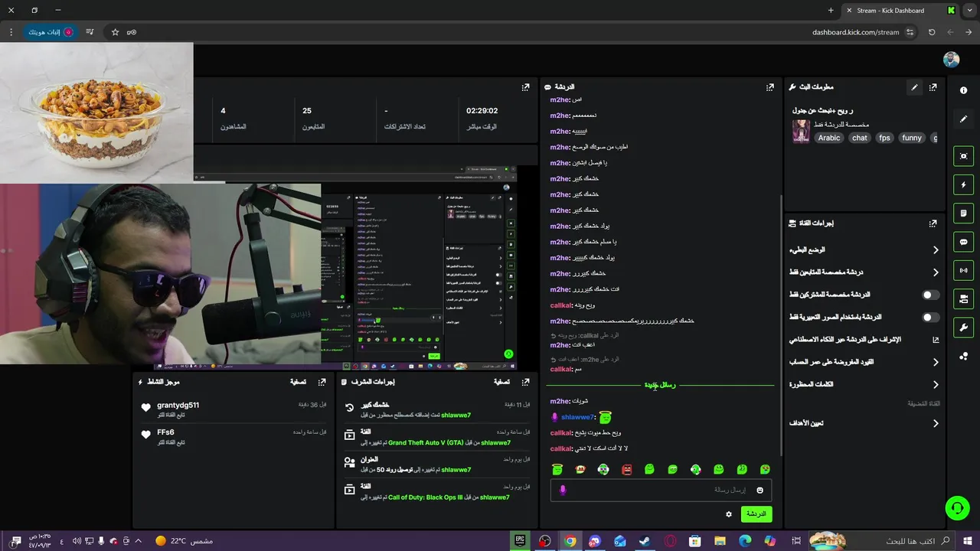980x551 pixels.
Task: Click the funny tag
Action: [x=911, y=138]
